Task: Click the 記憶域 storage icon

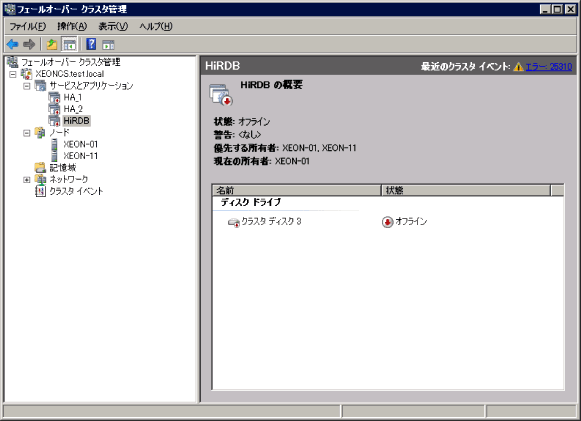Action: click(x=40, y=168)
